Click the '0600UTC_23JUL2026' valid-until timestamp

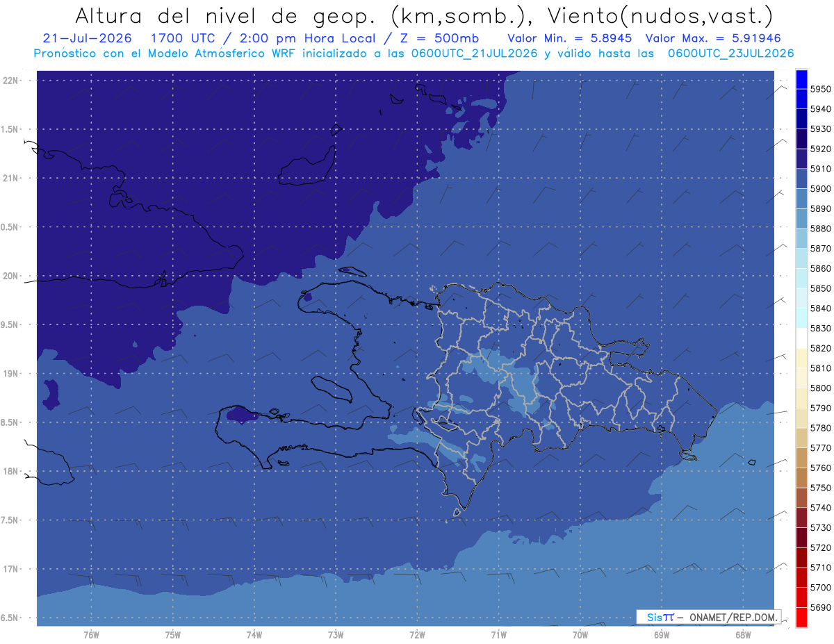(730, 53)
